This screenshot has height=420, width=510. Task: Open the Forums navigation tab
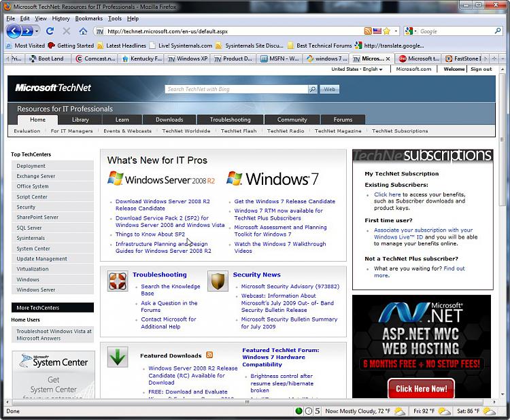click(x=343, y=120)
